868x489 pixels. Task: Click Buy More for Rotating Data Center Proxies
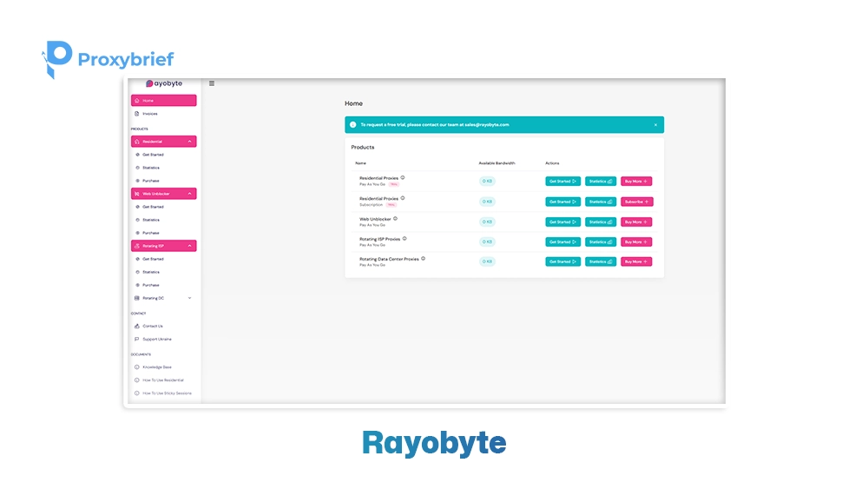click(x=636, y=261)
